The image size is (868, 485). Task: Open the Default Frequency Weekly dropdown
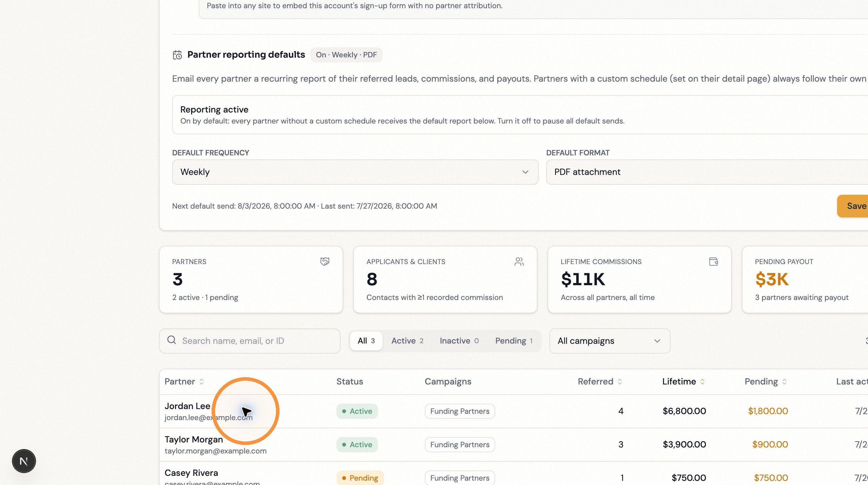355,172
